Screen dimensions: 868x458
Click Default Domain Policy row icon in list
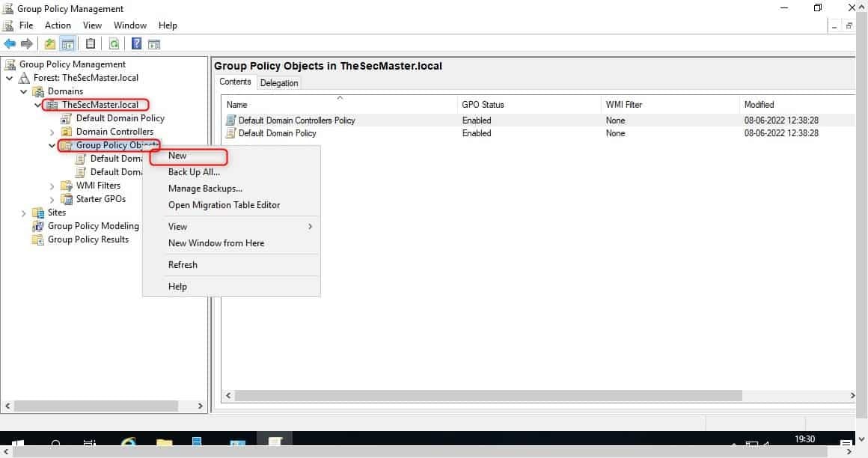pyautogui.click(x=230, y=133)
